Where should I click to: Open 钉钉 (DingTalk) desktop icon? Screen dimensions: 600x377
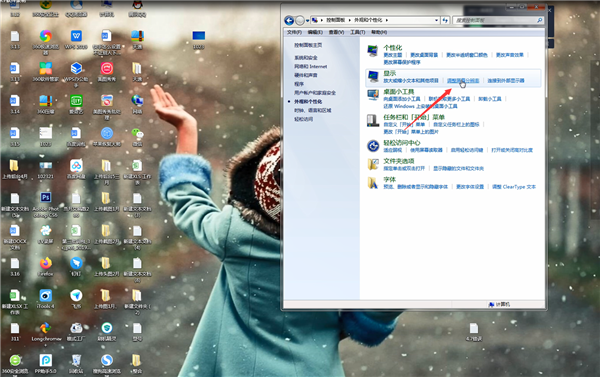click(76, 263)
